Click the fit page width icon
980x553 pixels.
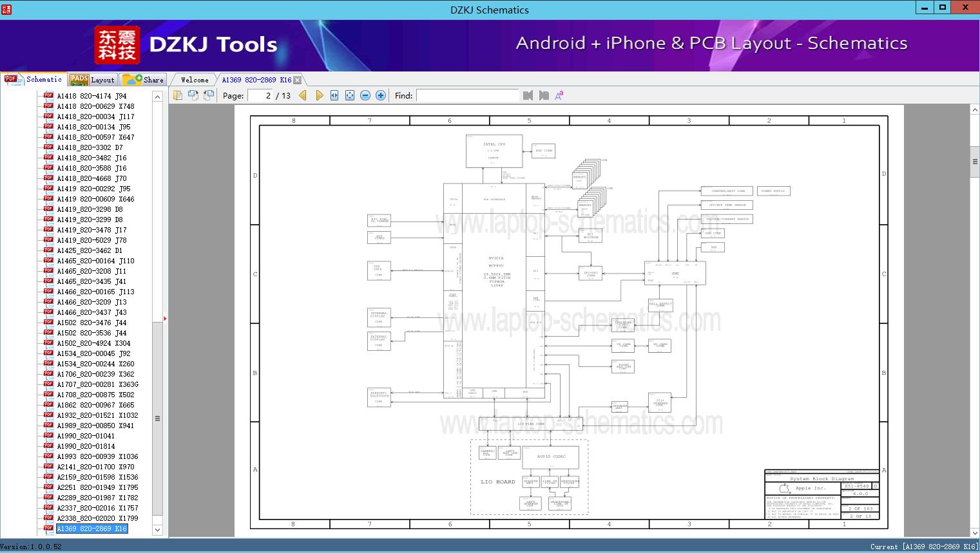tap(334, 95)
